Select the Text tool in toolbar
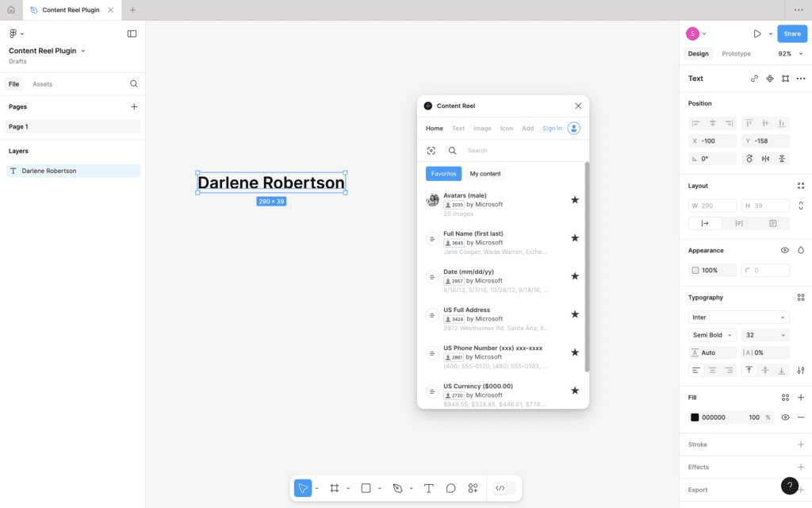Screen dimensions: 812x508 (x=428, y=488)
